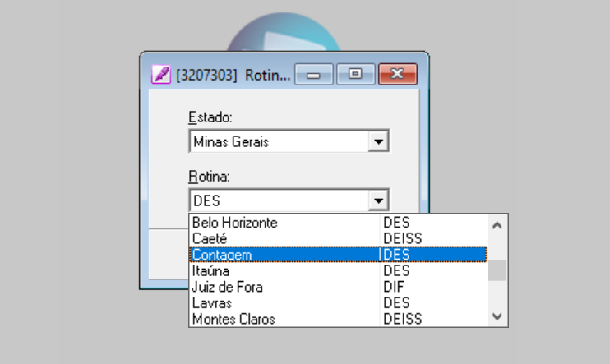Click the DES code beside Belo Horizonte
The width and height of the screenshot is (610, 364).
[396, 223]
